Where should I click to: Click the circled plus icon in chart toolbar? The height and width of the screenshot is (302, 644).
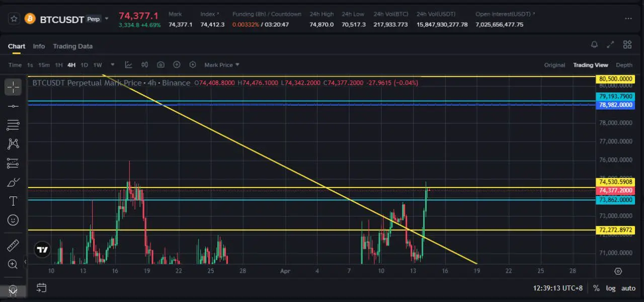[x=177, y=65]
